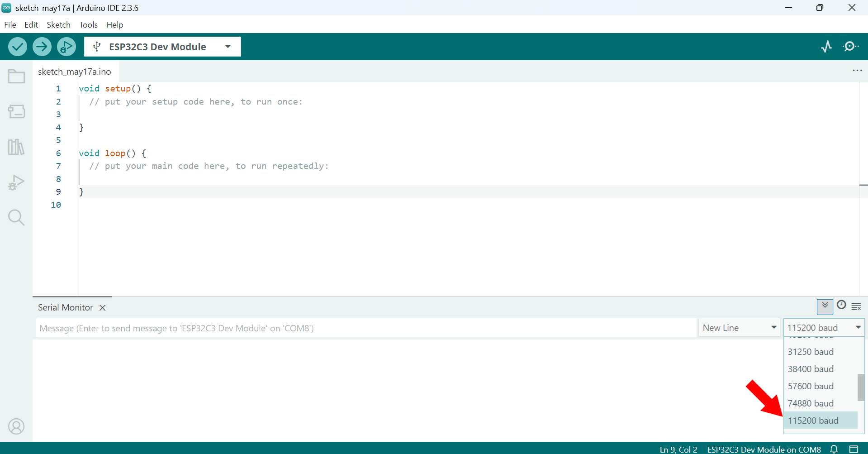Select 57600 baud option
Image resolution: width=868 pixels, height=454 pixels.
(x=821, y=386)
